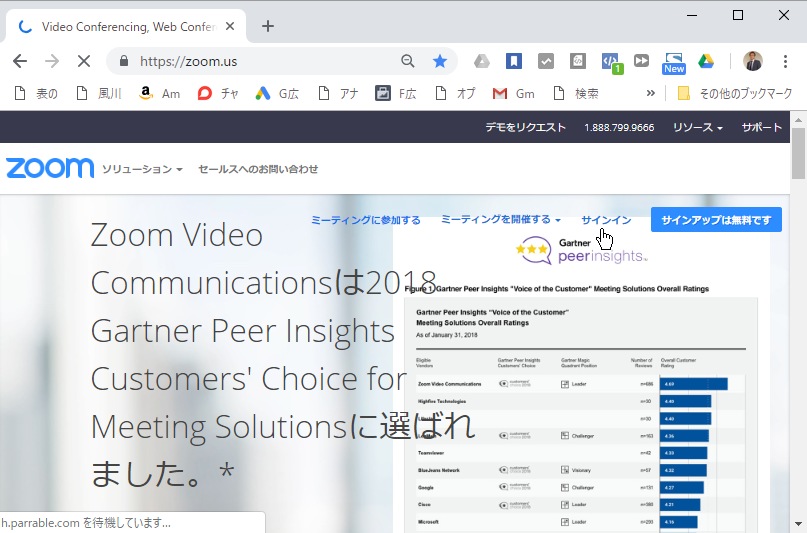
Task: Click the blue bookmark star
Action: pos(440,61)
